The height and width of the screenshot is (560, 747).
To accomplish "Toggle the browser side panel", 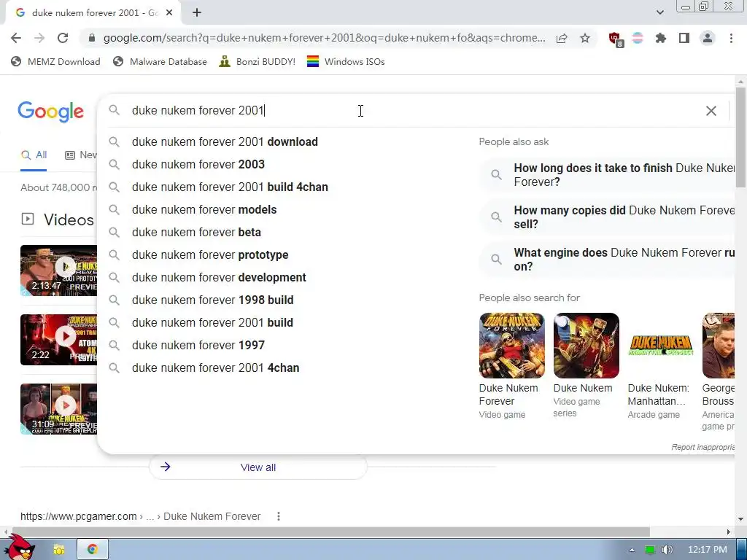I will pyautogui.click(x=684, y=38).
